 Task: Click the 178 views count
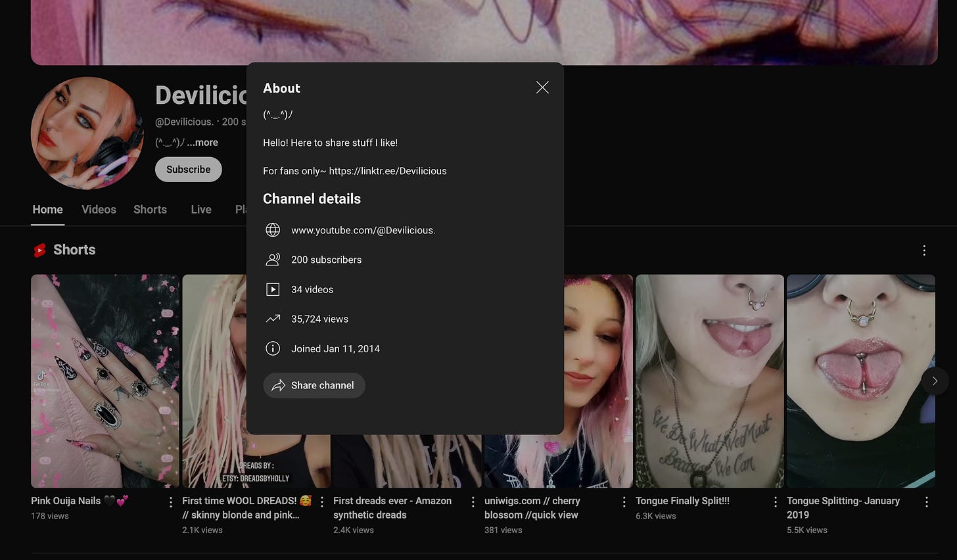pos(50,516)
